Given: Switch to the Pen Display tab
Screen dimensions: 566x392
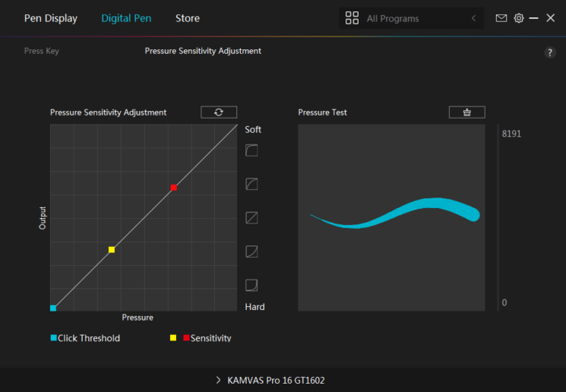Looking at the screenshot, I should point(51,18).
